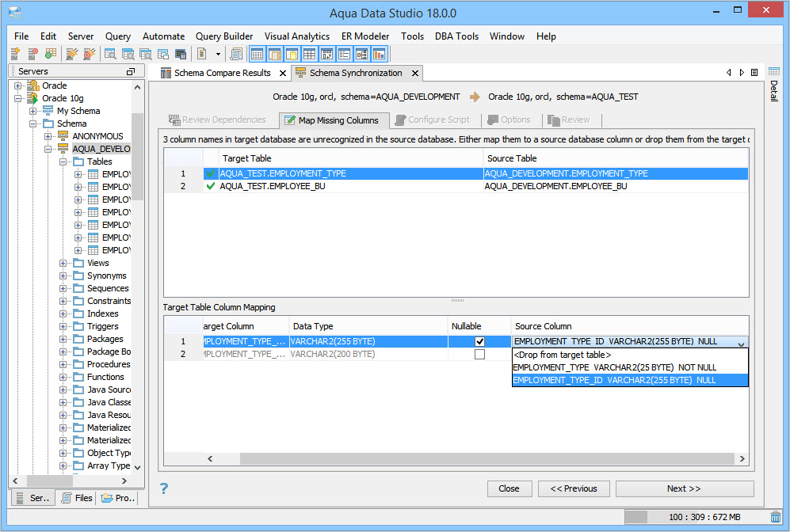Click the stacked windows toolbar icon
This screenshot has height=532, width=790.
coord(162,54)
